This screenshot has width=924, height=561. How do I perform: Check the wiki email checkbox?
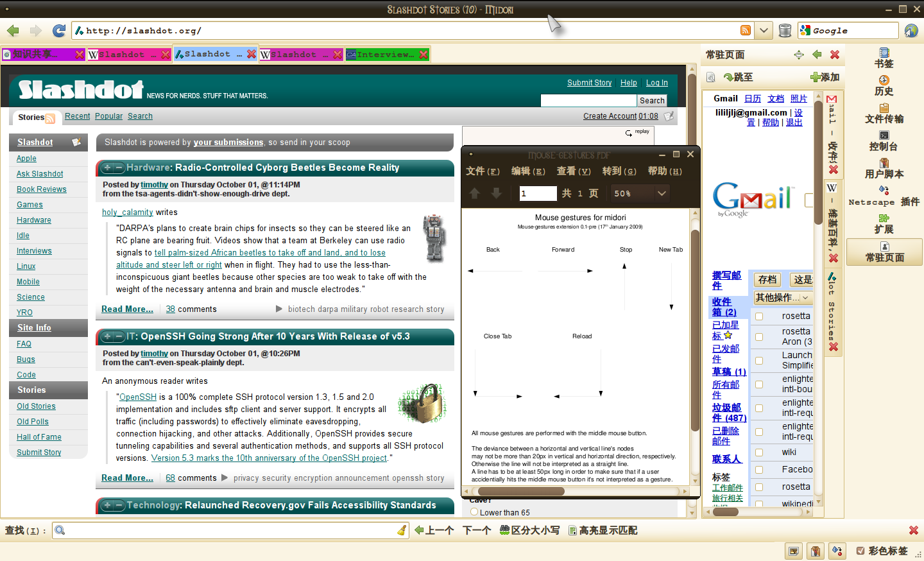pyautogui.click(x=759, y=453)
